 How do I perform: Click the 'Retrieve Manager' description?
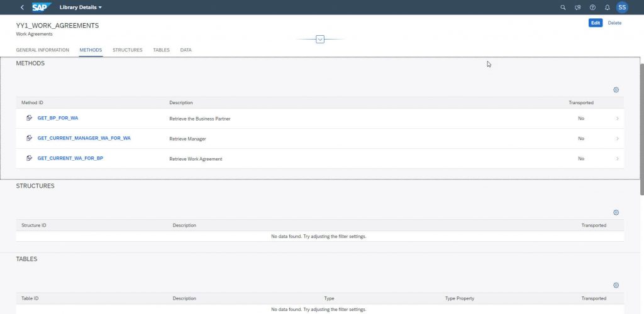point(187,139)
